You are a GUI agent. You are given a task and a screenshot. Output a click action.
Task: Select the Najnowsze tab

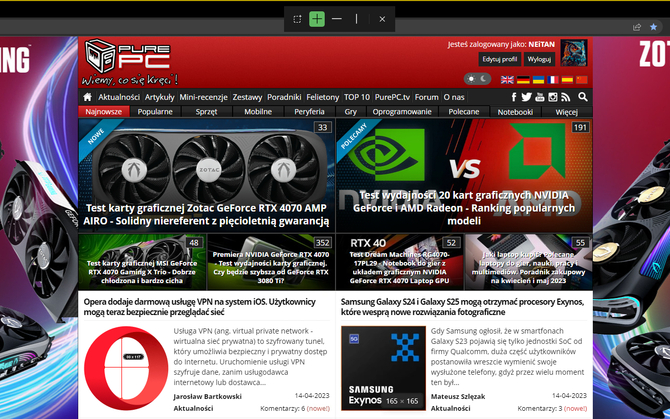[x=103, y=111]
